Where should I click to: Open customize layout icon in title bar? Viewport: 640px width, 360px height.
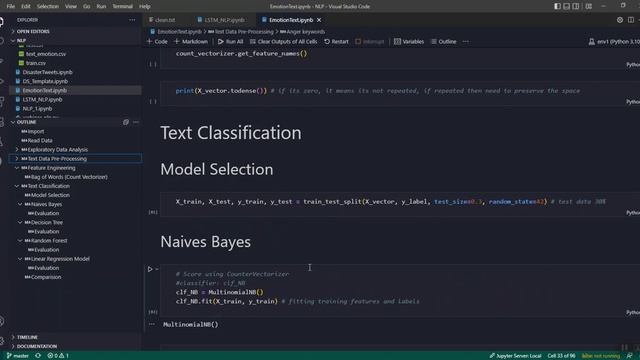pyautogui.click(x=589, y=6)
